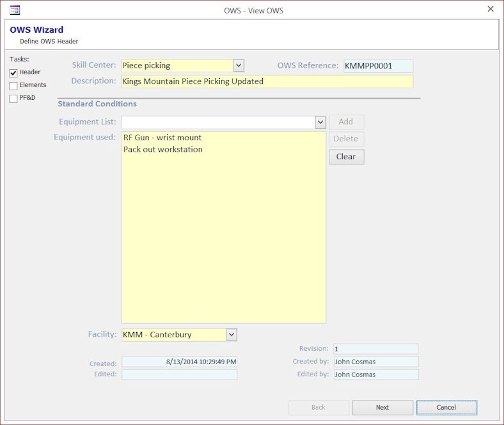Click the Delete equipment button
Viewport: 504px width, 425px height.
click(346, 139)
